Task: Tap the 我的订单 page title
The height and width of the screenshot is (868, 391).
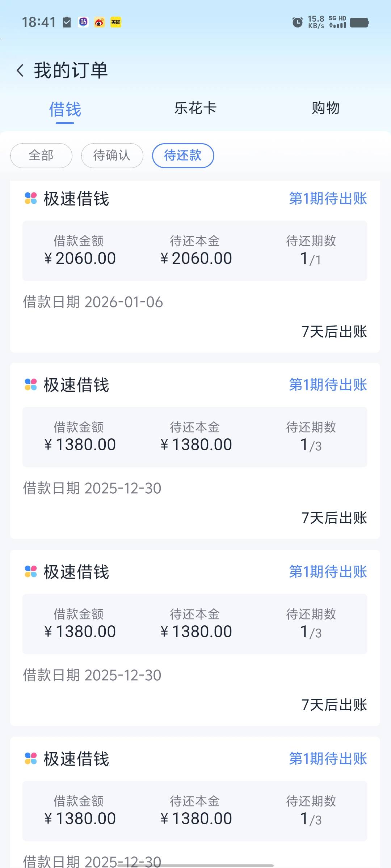Action: coord(71,71)
